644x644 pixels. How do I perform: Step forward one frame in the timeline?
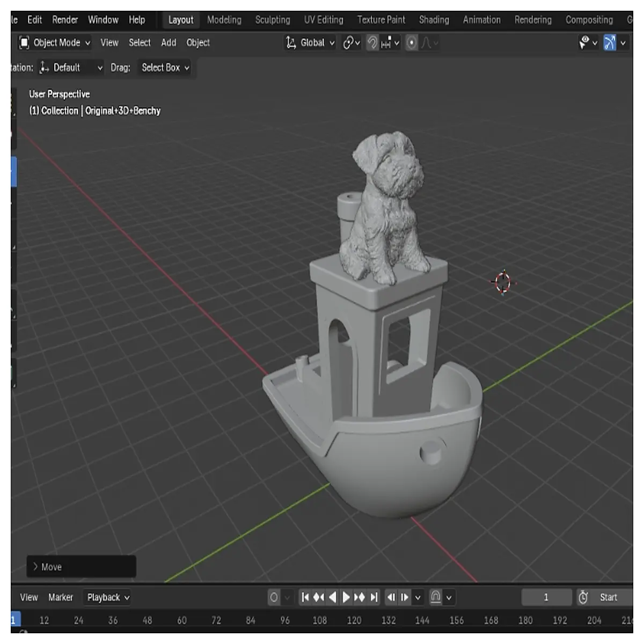coord(405,597)
